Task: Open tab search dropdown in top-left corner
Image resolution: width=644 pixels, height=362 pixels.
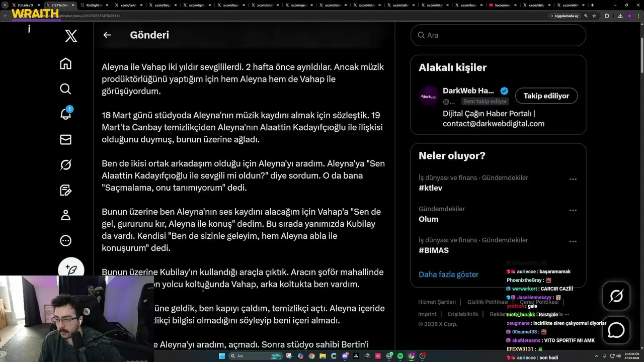Action: [x=5, y=5]
